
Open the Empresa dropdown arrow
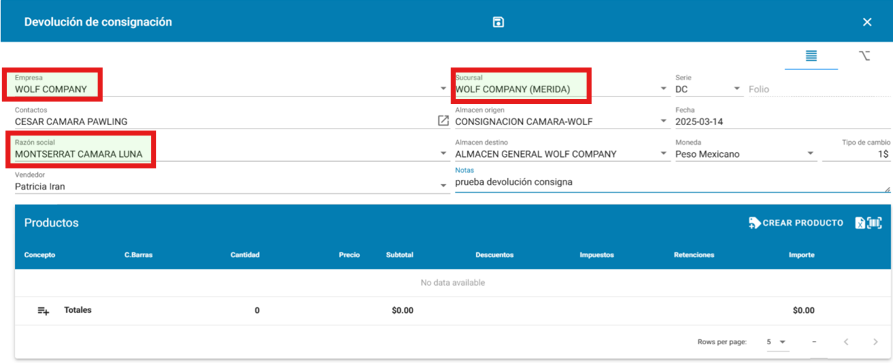coord(443,89)
